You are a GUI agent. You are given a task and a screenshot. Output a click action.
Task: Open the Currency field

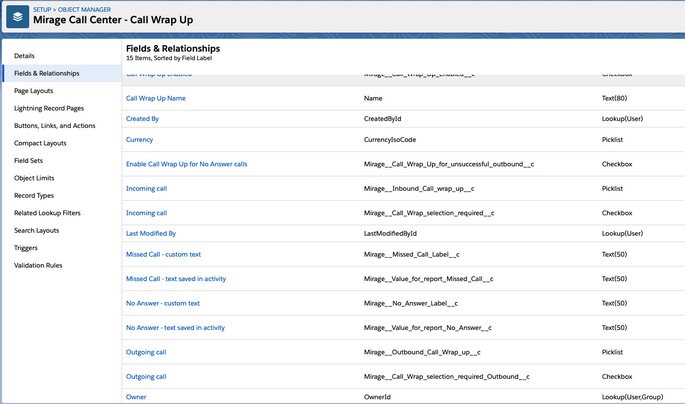tap(139, 140)
